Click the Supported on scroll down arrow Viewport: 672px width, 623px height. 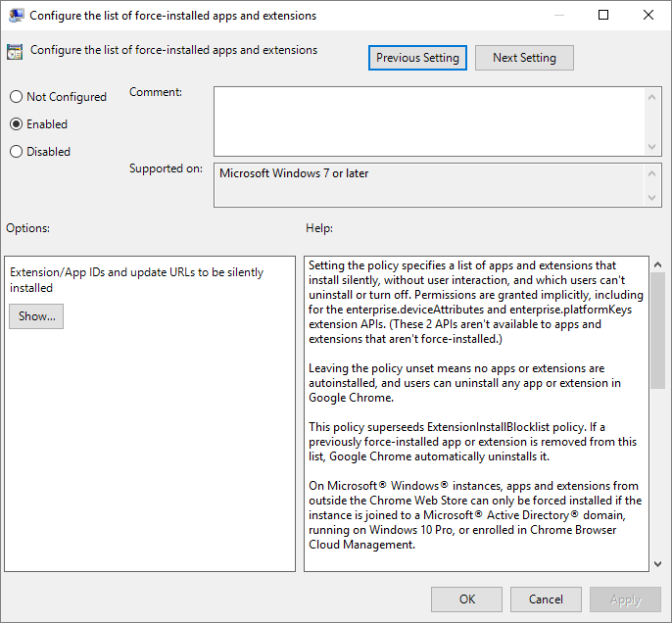(x=653, y=199)
